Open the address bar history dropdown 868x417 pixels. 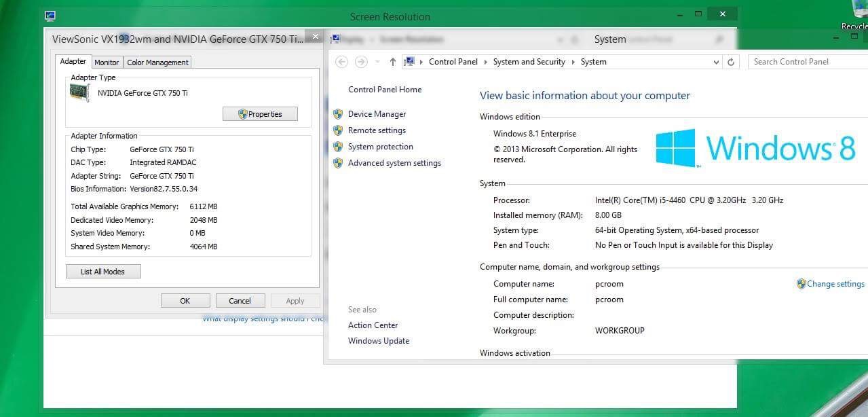716,62
